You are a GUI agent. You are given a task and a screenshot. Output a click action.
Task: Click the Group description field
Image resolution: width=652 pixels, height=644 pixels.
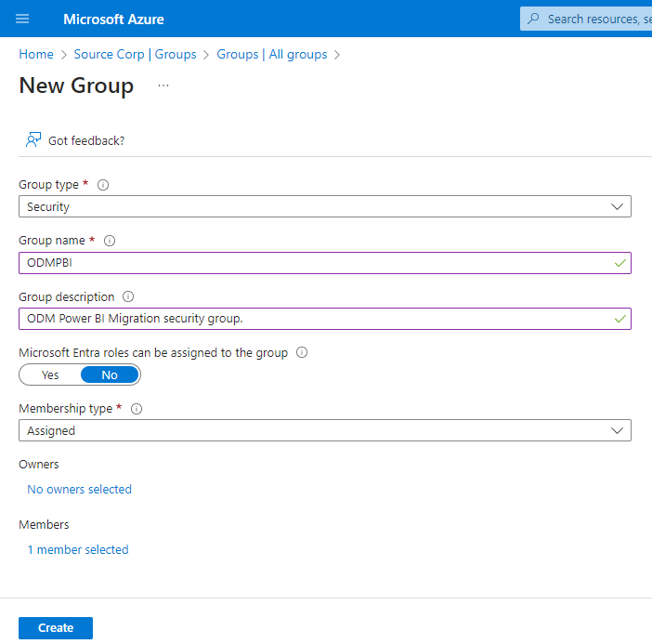click(x=325, y=319)
